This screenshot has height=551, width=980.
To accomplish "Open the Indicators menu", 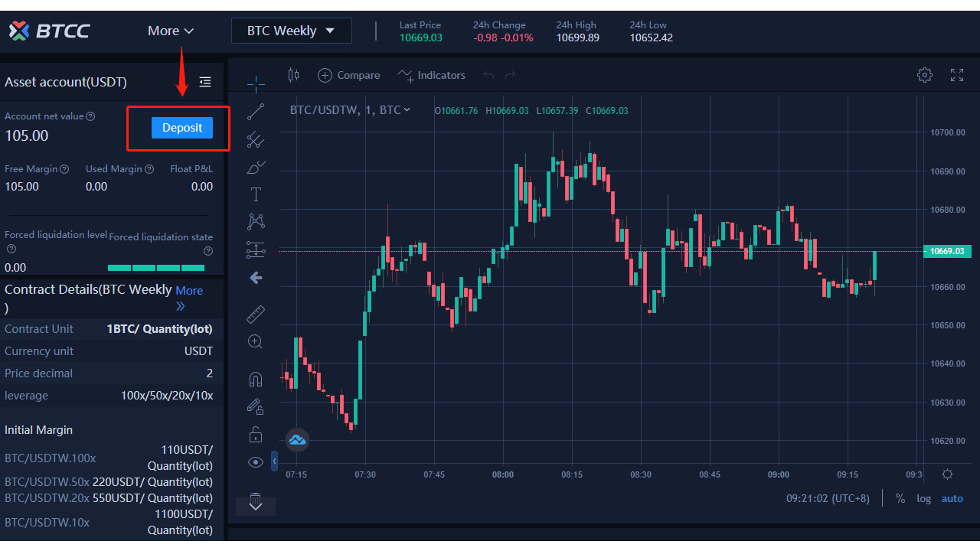I will 431,75.
